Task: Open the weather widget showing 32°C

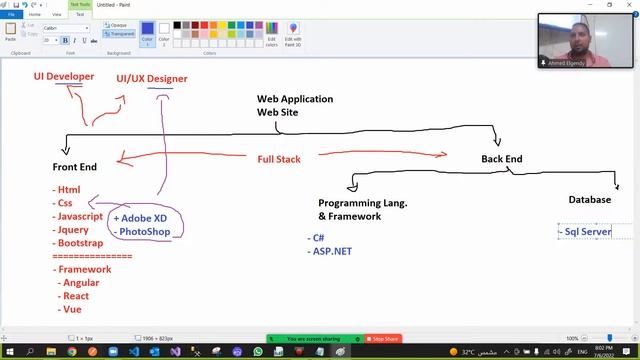Action: (473, 351)
